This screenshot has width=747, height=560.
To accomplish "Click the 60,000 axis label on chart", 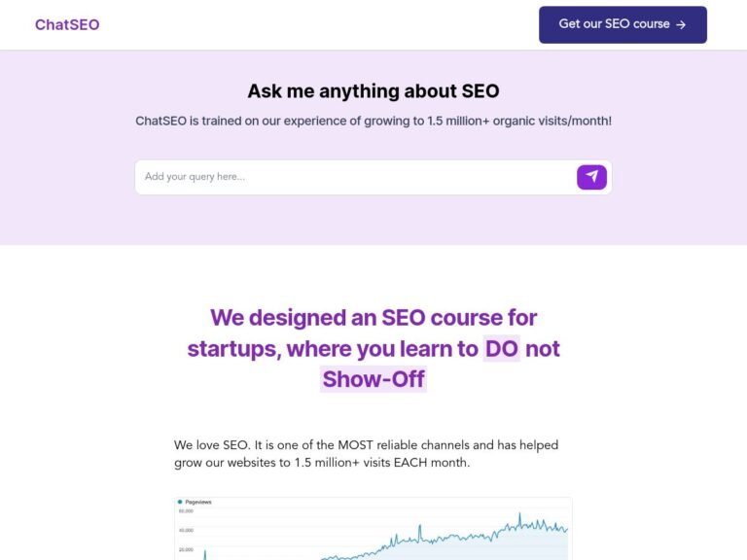I will (186, 510).
